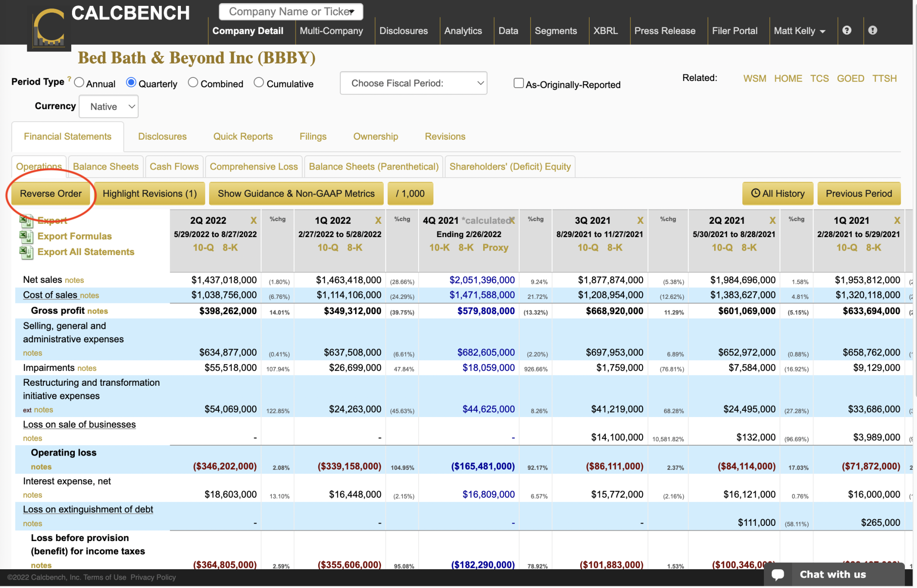917x588 pixels.
Task: Select the Cumulative period type
Action: coord(259,83)
